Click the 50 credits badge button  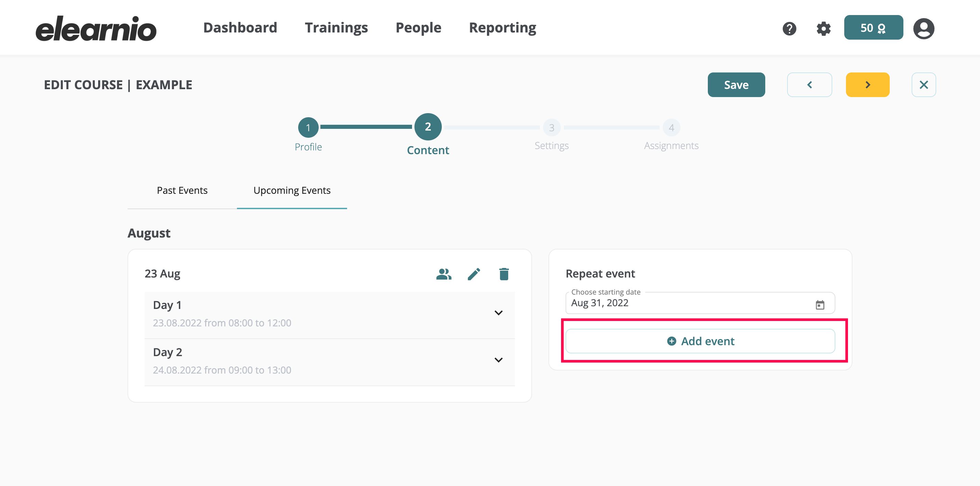(x=873, y=27)
